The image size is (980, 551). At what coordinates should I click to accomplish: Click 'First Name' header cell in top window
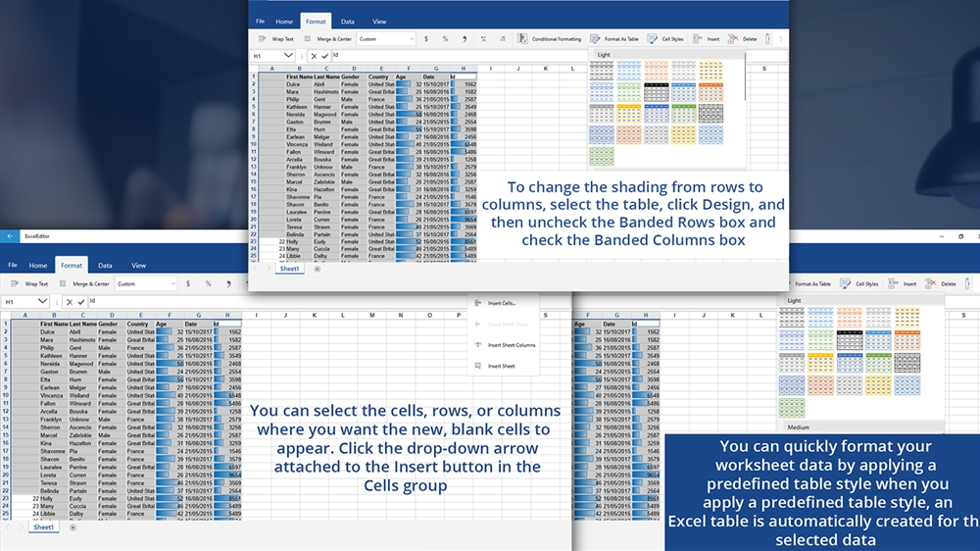(299, 76)
